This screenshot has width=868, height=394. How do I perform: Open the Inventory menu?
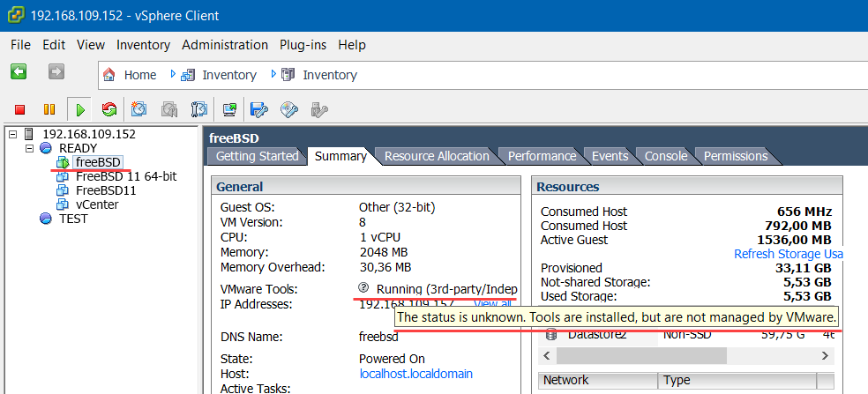coord(144,45)
